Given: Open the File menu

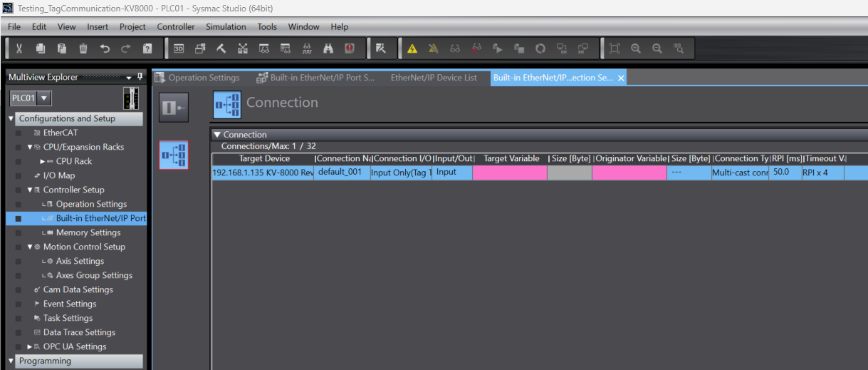Looking at the screenshot, I should tap(14, 26).
